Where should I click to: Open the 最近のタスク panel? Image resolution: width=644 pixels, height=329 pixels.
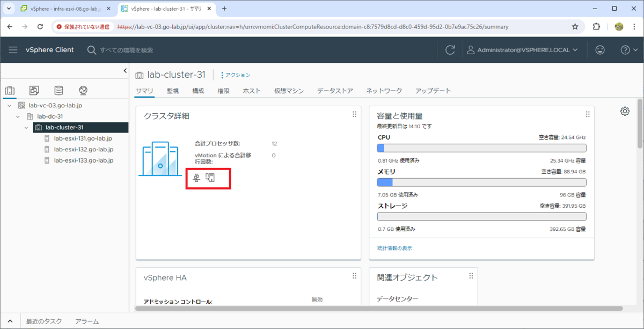(44, 321)
